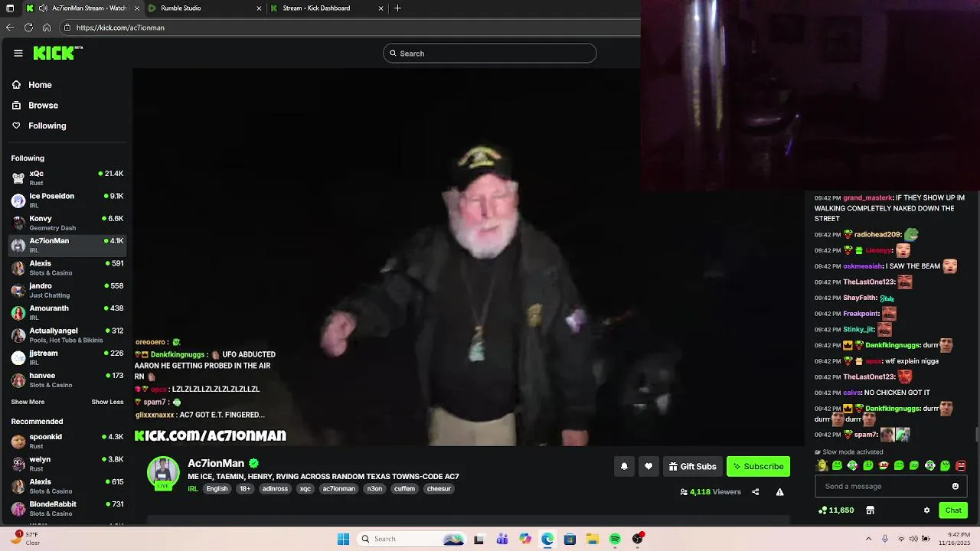980x551 pixels.
Task: Click the browser home button
Action: tap(47, 28)
